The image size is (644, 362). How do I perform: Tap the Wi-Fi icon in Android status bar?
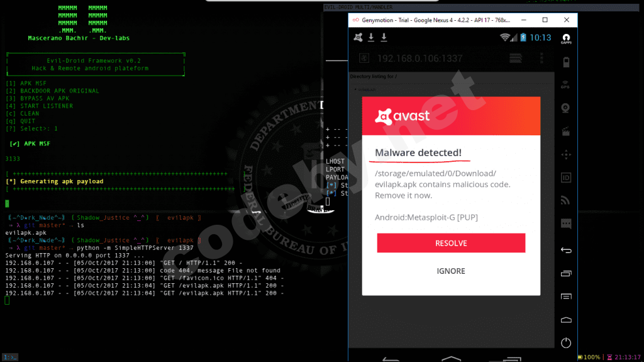coord(505,37)
